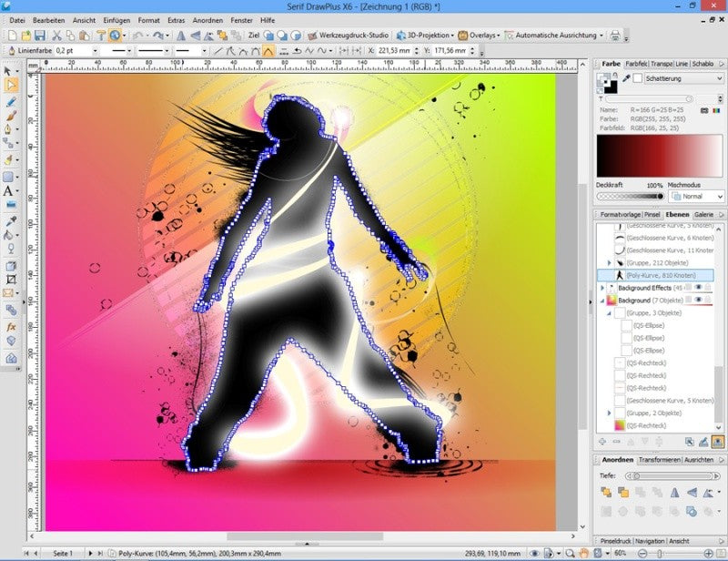Select the Crop tool

coord(11,280)
